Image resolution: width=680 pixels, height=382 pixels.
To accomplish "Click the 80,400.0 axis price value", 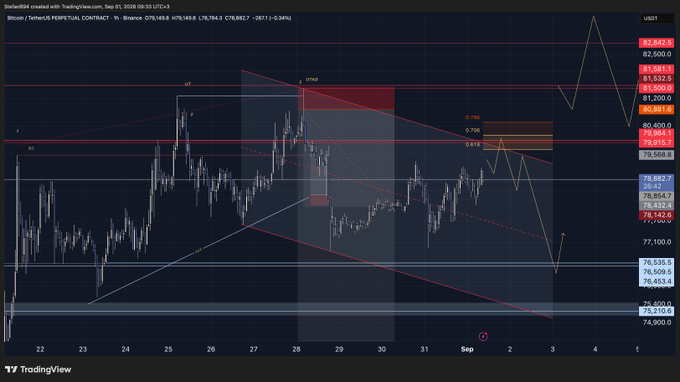I will [657, 125].
